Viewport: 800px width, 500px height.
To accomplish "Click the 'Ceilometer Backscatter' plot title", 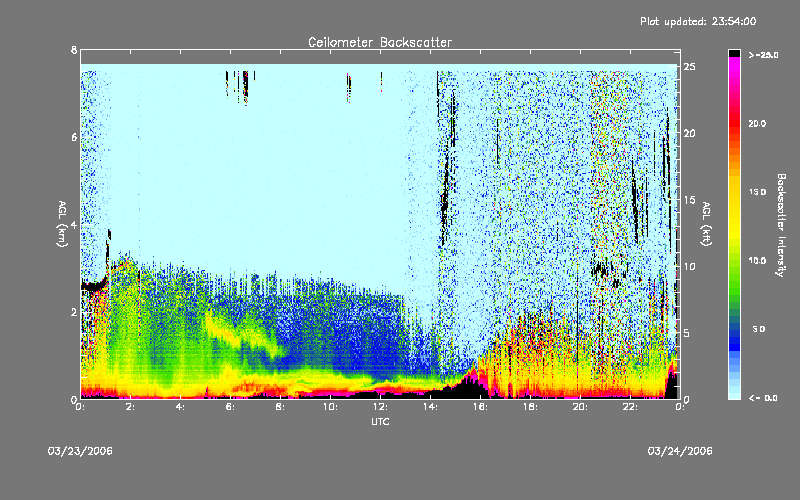I will (x=380, y=42).
